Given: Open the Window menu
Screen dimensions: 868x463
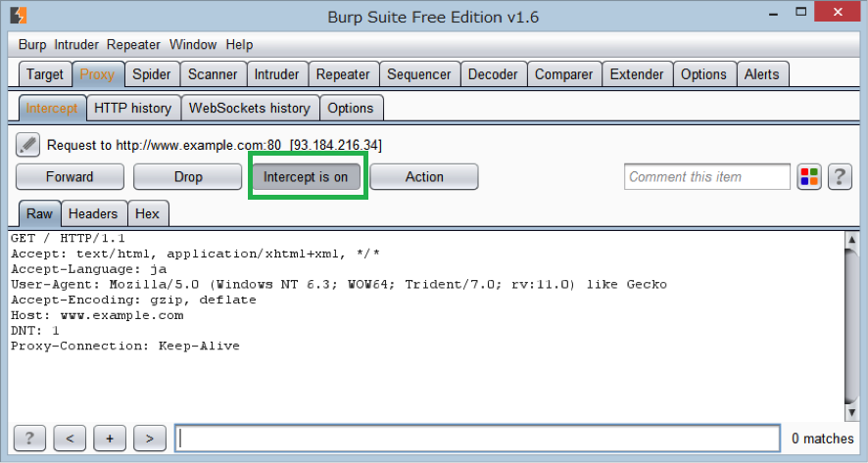Looking at the screenshot, I should point(193,45).
